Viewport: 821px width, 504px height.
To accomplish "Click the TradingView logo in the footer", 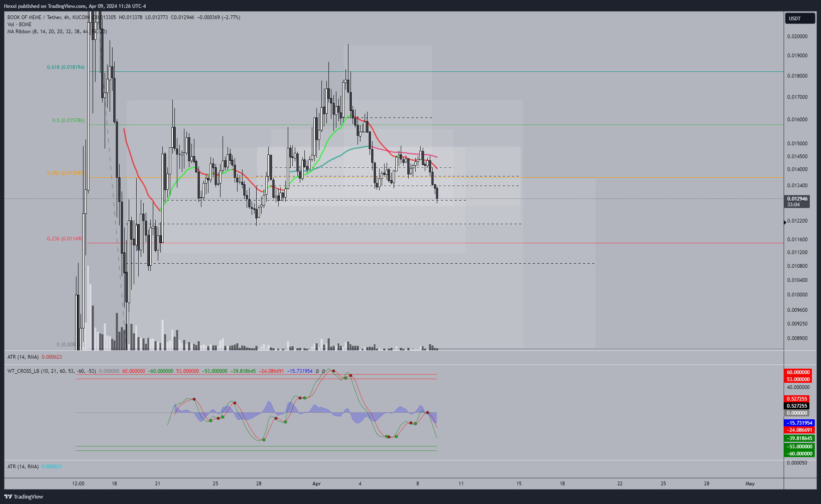I will pos(24,497).
